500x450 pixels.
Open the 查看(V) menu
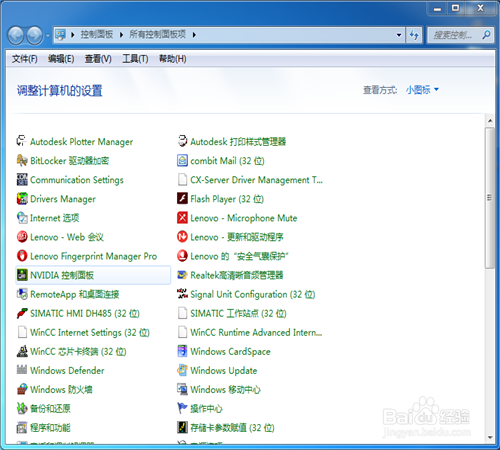[x=98, y=59]
